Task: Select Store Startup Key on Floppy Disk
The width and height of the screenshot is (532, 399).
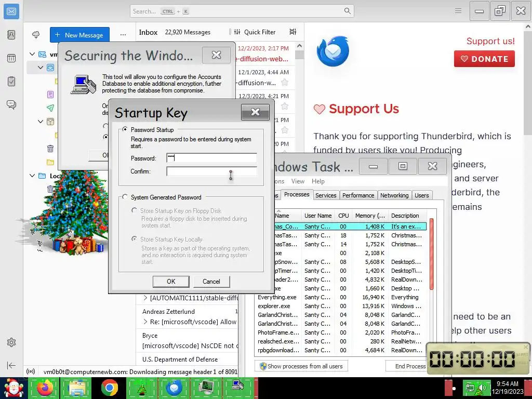Action: 135,210
